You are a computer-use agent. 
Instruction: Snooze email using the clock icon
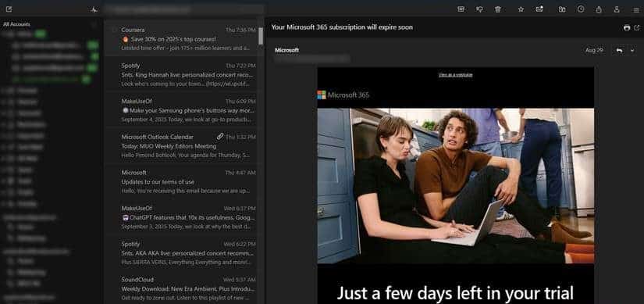pos(580,9)
